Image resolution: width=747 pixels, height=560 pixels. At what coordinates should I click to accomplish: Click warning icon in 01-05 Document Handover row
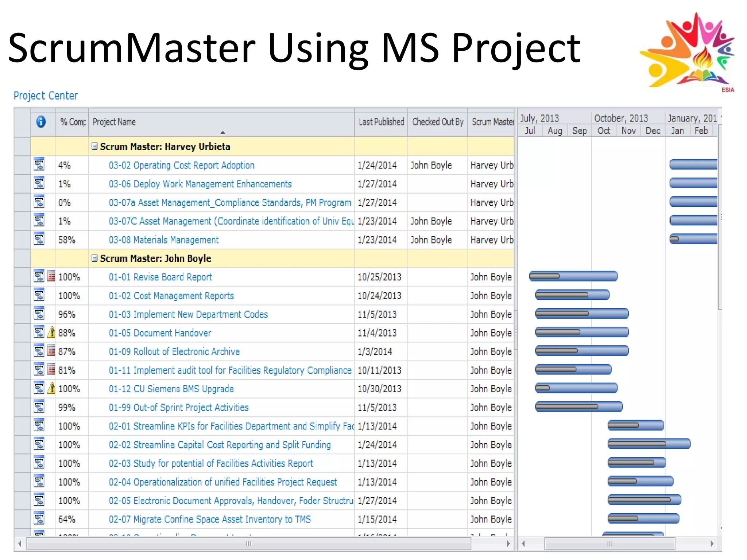pos(51,332)
